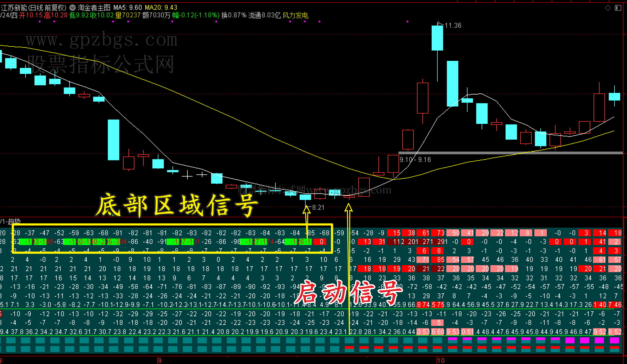Click the first red block in bottom signal row
Screen dimensions: 627x364
(x=349, y=347)
